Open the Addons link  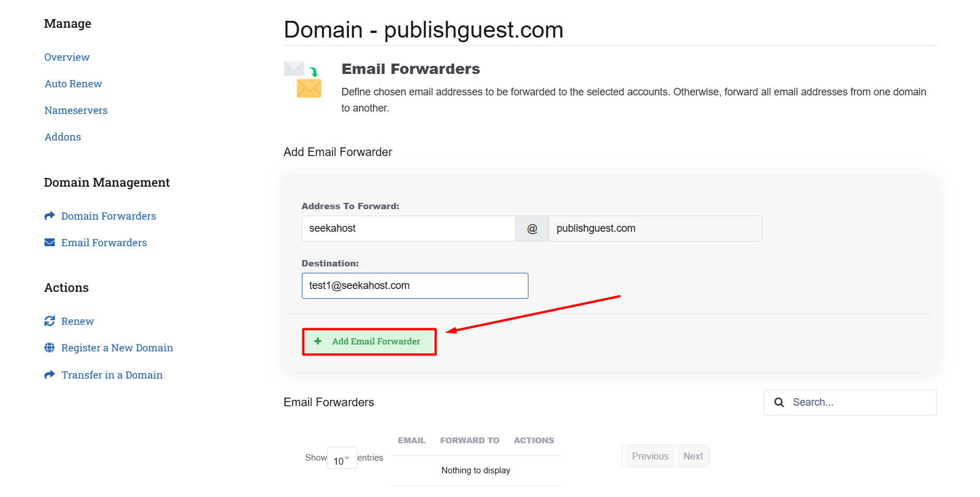[62, 137]
